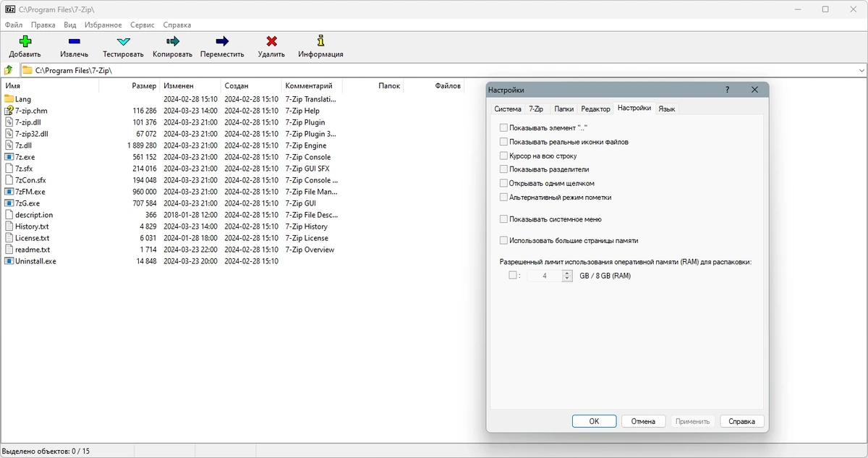Sort by the Создан column header
The height and width of the screenshot is (458, 868).
[250, 86]
